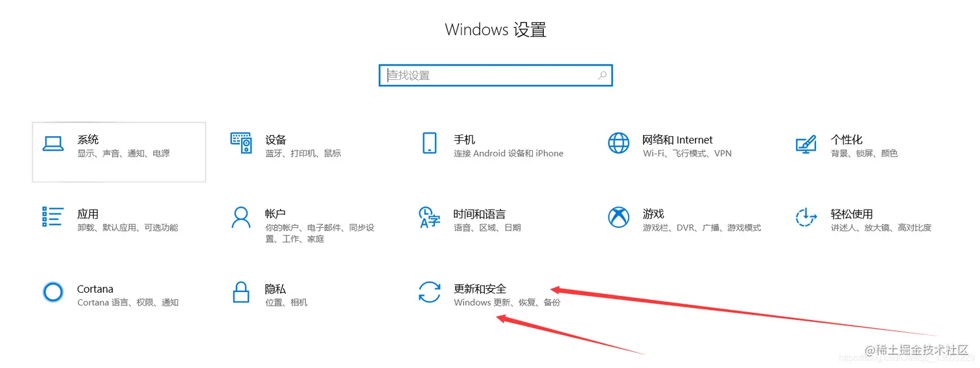Image resolution: width=980 pixels, height=368 pixels.
Task: Focus the 查找设置 search field
Action: click(x=496, y=75)
